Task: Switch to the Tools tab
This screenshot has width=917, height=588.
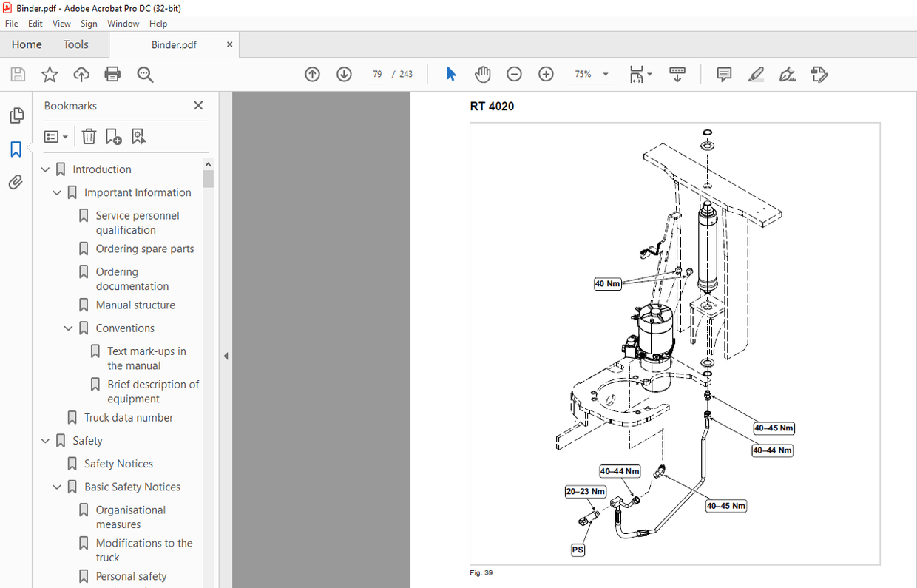Action: coord(75,44)
